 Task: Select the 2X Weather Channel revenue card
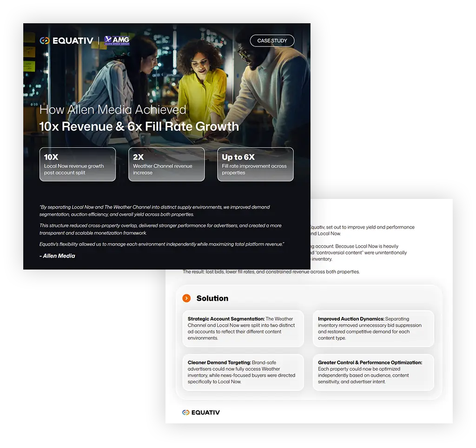click(166, 164)
